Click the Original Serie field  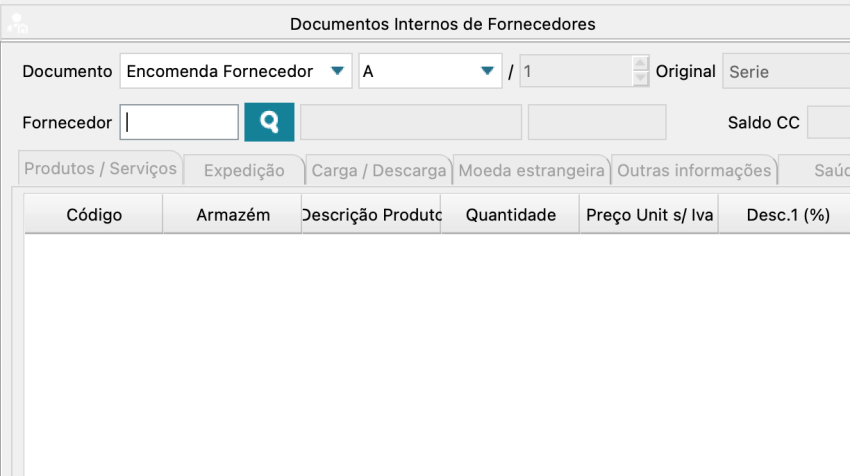(785, 71)
